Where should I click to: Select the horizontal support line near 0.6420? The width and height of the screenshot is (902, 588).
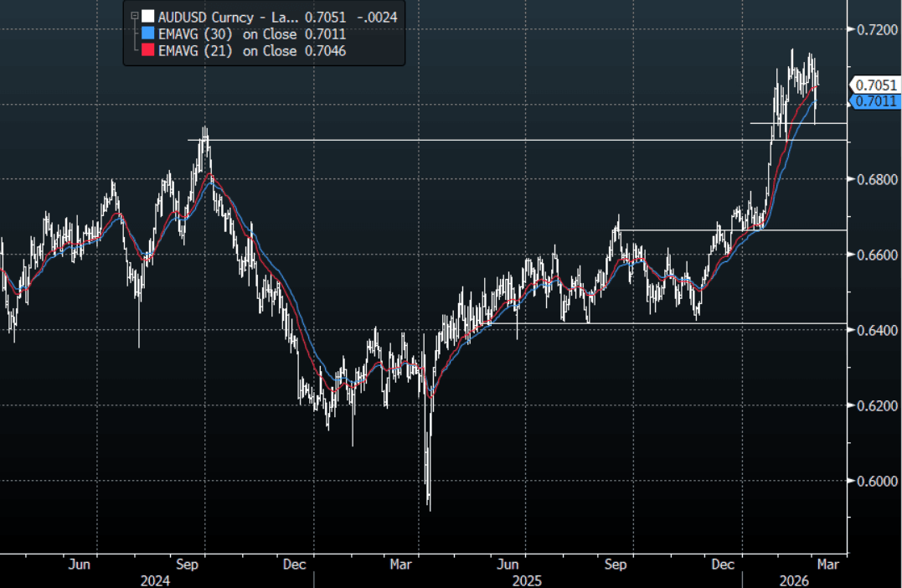670,322
